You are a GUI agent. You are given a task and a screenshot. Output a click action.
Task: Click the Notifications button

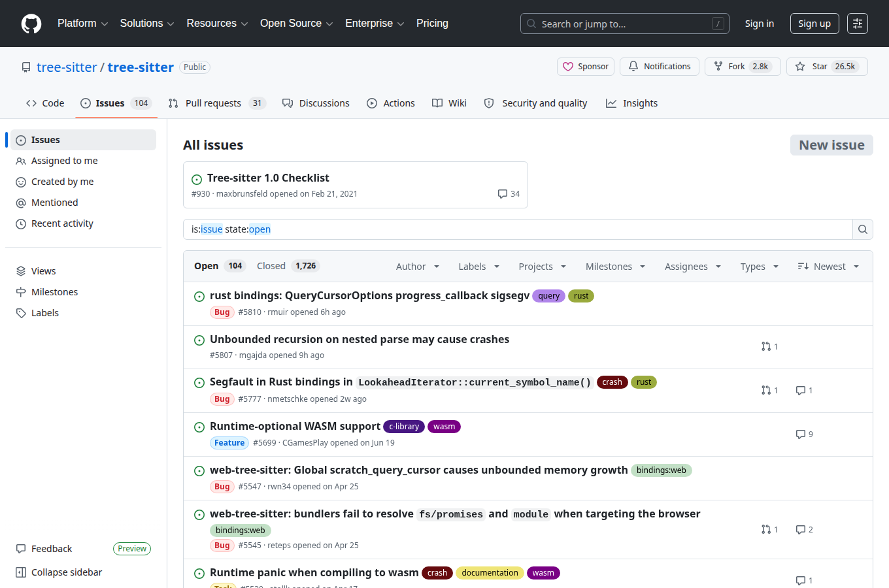click(660, 67)
